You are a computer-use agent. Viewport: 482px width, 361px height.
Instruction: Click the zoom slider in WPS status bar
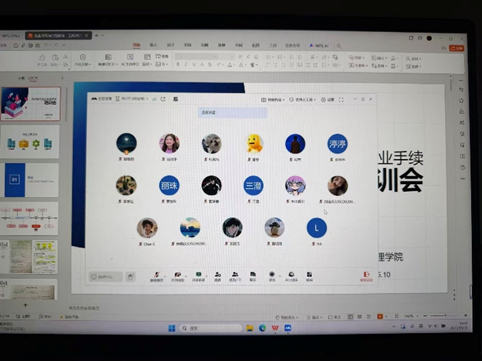click(445, 315)
